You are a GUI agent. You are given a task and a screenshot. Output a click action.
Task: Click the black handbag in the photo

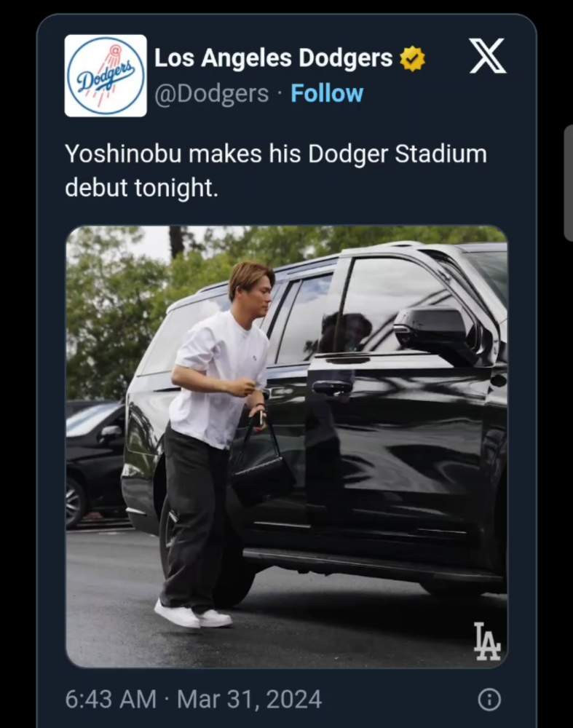click(x=261, y=473)
